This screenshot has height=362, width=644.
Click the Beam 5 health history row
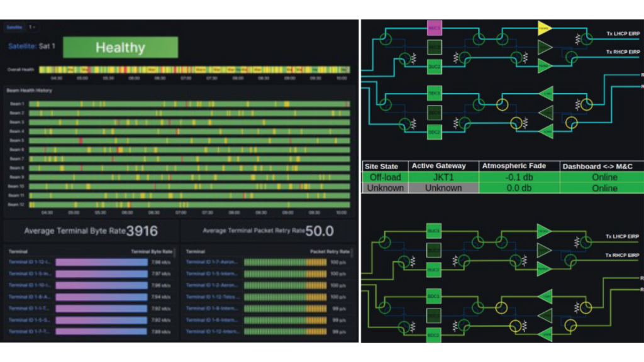click(189, 140)
